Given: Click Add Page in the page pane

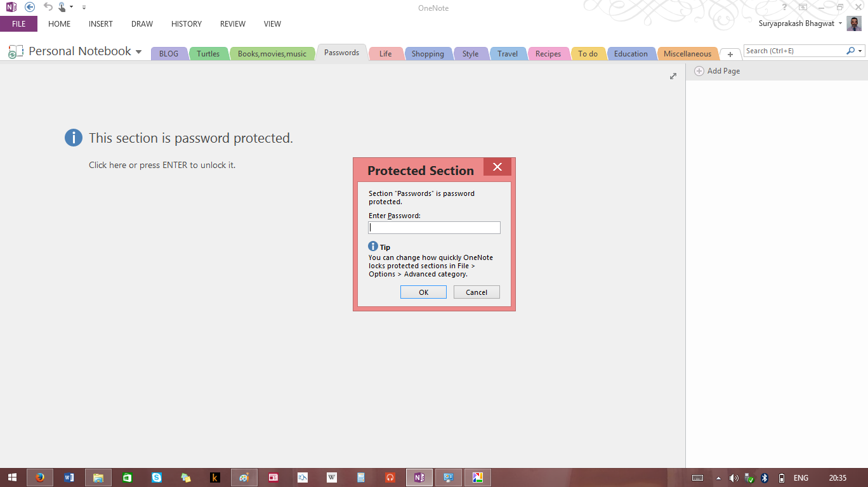Looking at the screenshot, I should click(717, 71).
